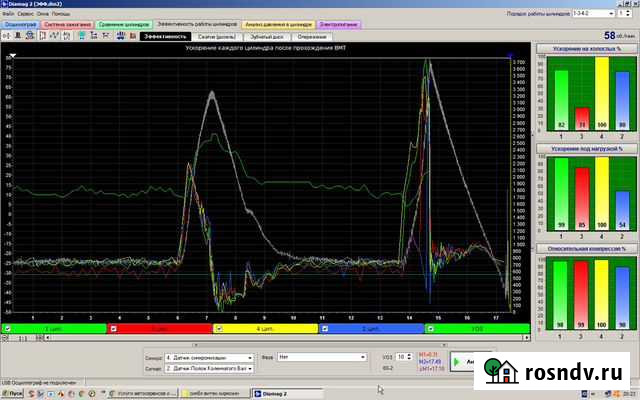Click the blue marker at graph top-right
Image resolution: width=640 pixels, height=400 pixels.
click(x=509, y=55)
